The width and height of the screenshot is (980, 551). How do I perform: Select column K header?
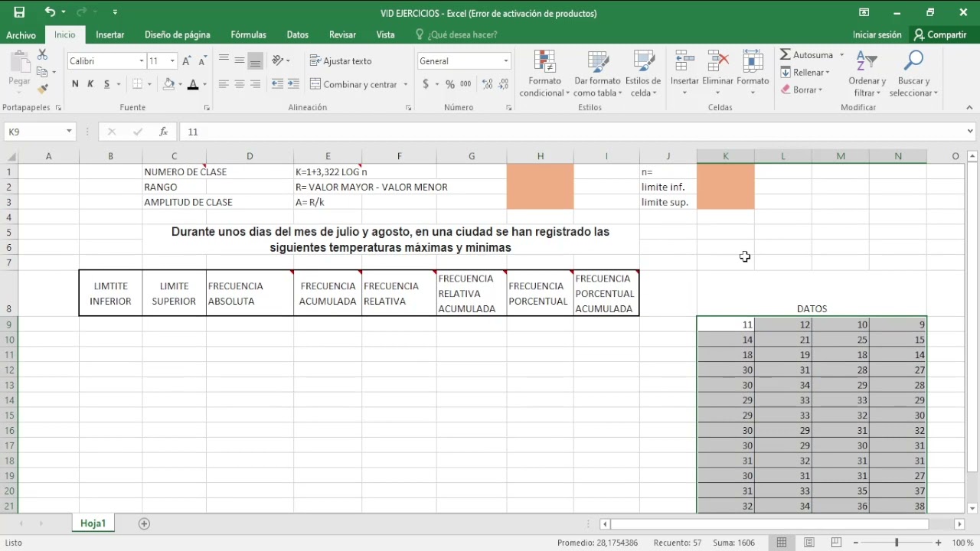(x=725, y=156)
